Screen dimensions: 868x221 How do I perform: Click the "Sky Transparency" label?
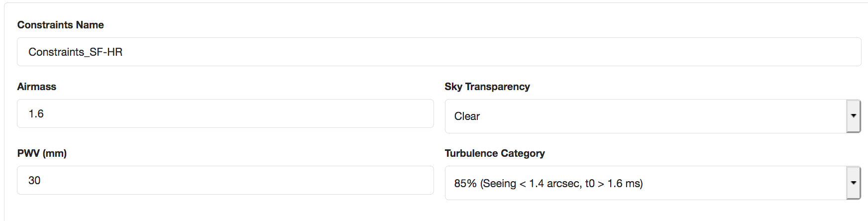pos(487,87)
